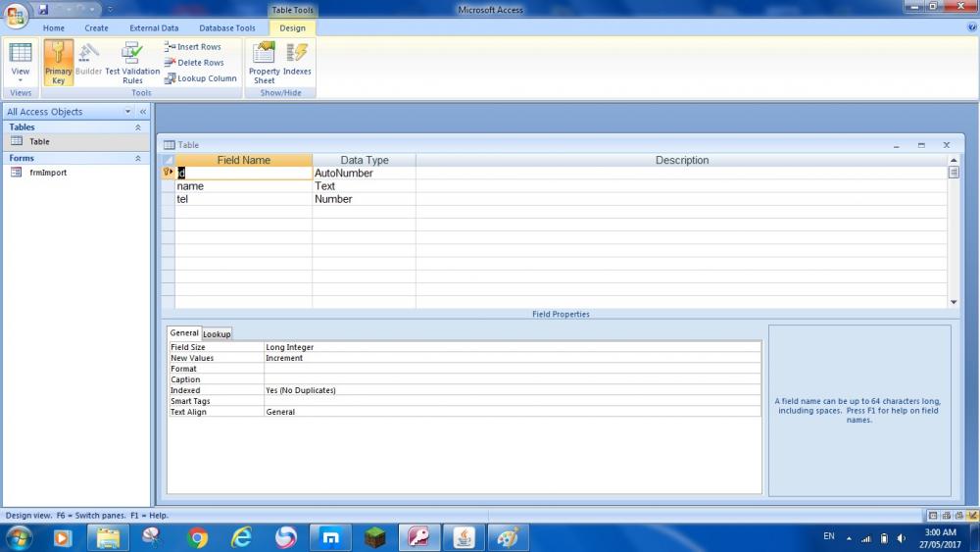This screenshot has height=552, width=980.
Task: Open the View button in the ribbon
Action: click(20, 62)
